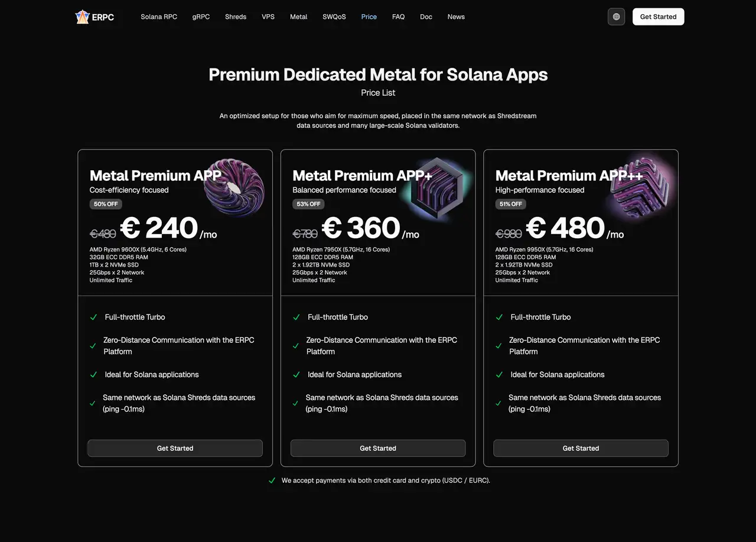The height and width of the screenshot is (542, 756).
Task: Click checkmark beside Full-throttle Turbo in APP card
Action: click(93, 317)
